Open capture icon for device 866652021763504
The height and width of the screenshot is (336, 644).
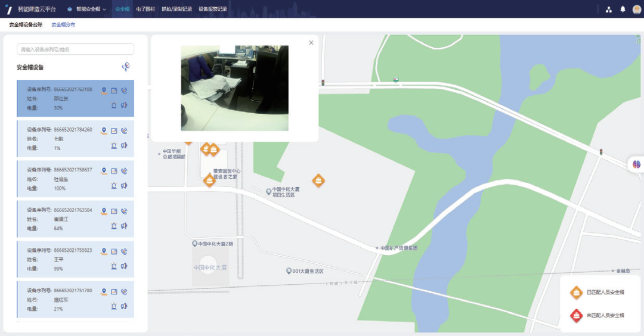point(114,211)
